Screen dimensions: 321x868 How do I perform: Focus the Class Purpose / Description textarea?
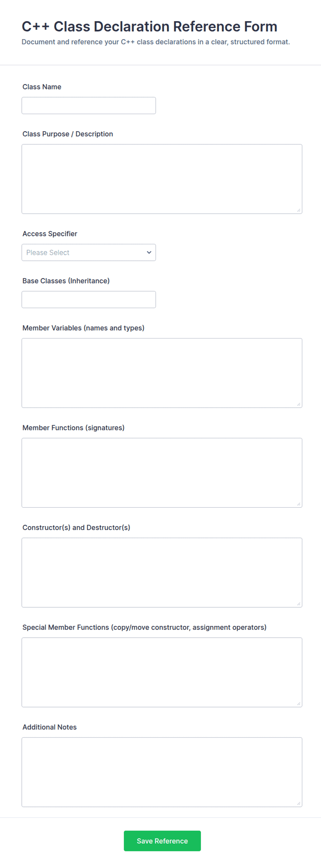coord(162,179)
